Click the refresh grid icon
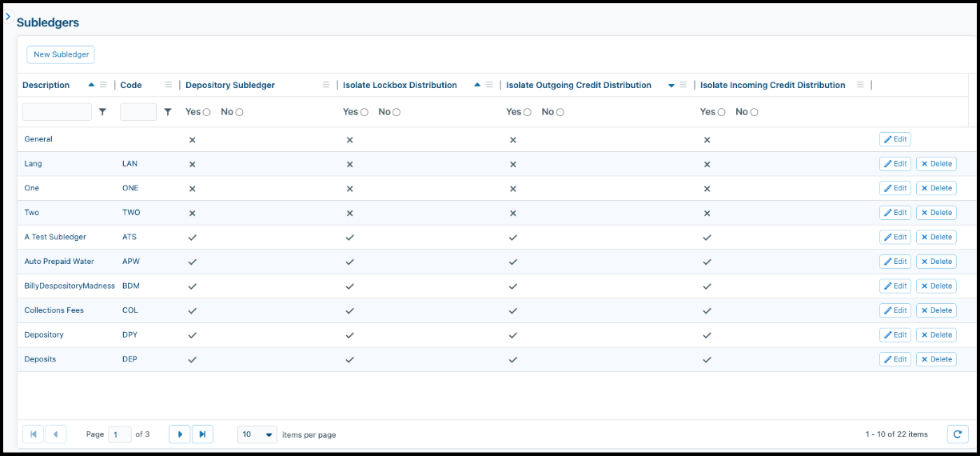The width and height of the screenshot is (980, 456). click(x=958, y=434)
